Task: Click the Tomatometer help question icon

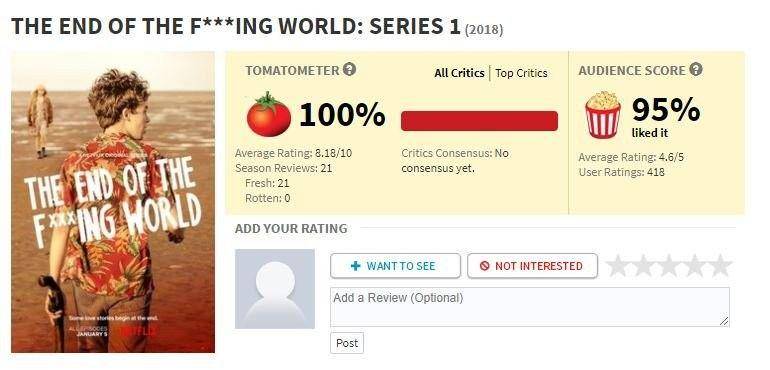Action: pos(349,69)
